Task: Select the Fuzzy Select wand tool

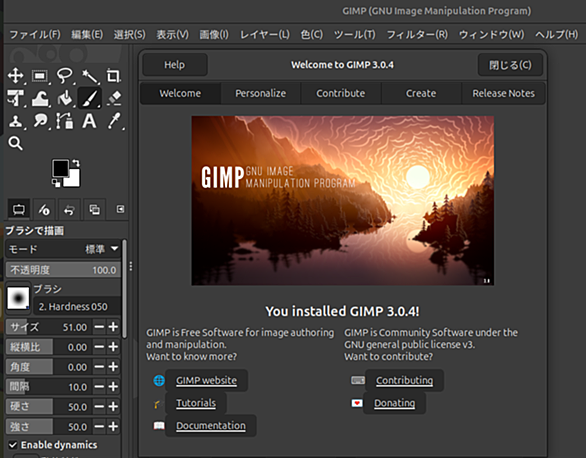Action: (89, 76)
